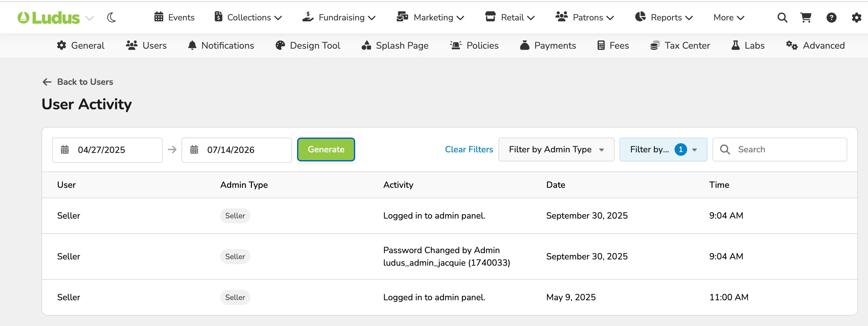Click the help question mark icon
Screen dimensions: 868x326
[x=831, y=18]
